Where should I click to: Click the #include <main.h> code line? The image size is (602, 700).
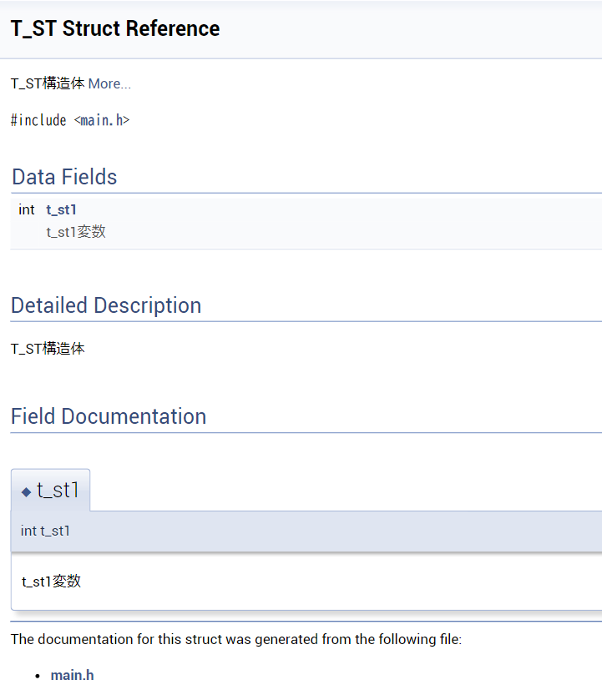(x=70, y=120)
